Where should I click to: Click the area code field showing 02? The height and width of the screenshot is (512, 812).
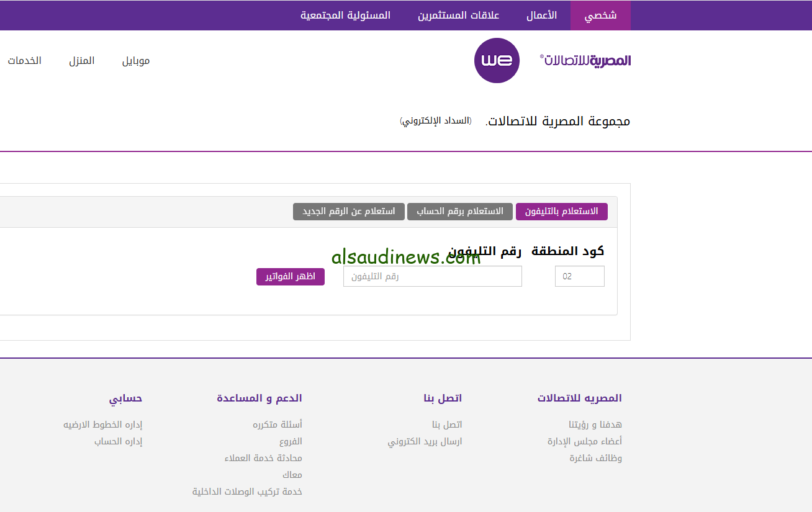580,276
